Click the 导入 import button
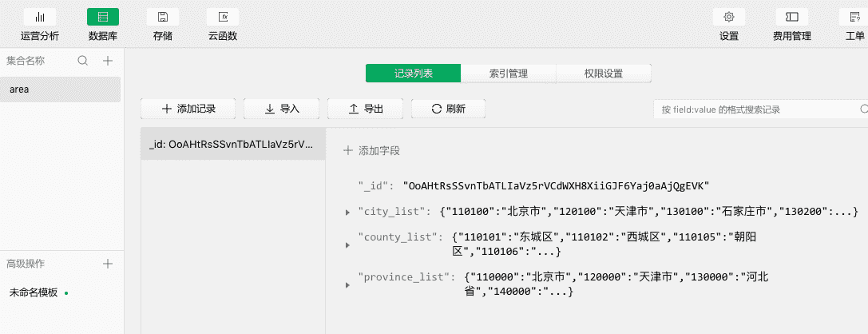The height and width of the screenshot is (334, 868). pos(281,109)
